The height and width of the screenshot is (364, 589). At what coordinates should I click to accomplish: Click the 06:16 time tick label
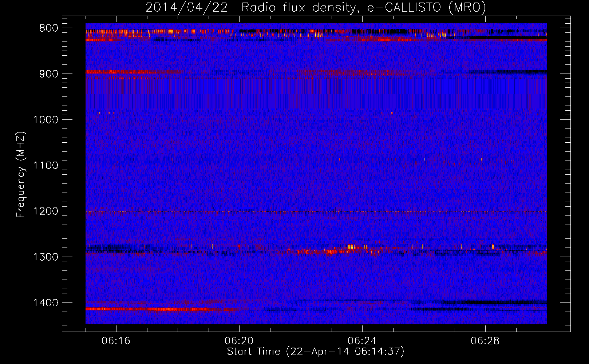116,341
